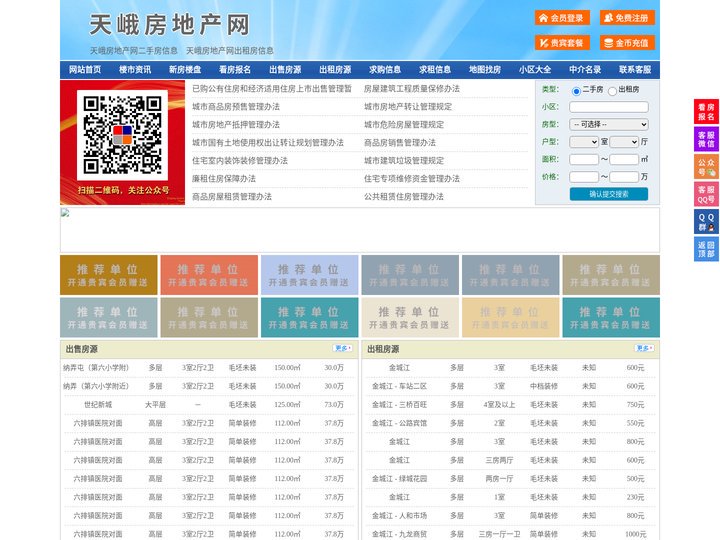Open 楼市资讯 navigation item
720x540 pixels.
135,70
